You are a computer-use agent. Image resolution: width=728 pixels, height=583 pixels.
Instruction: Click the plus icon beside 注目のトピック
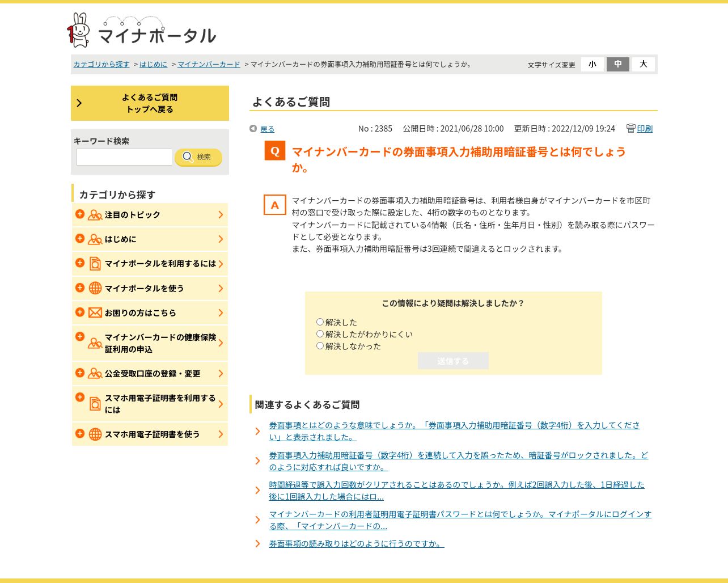pyautogui.click(x=80, y=214)
